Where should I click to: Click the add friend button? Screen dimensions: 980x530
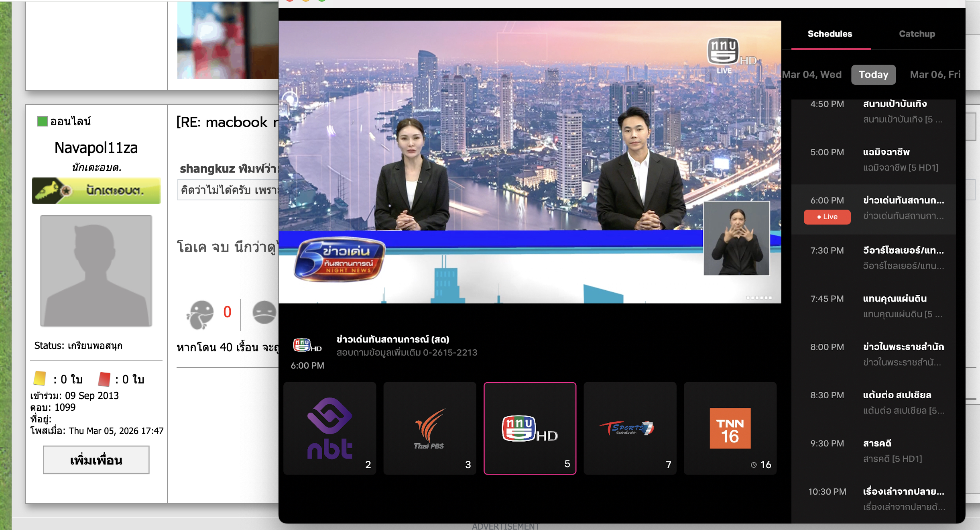[96, 460]
